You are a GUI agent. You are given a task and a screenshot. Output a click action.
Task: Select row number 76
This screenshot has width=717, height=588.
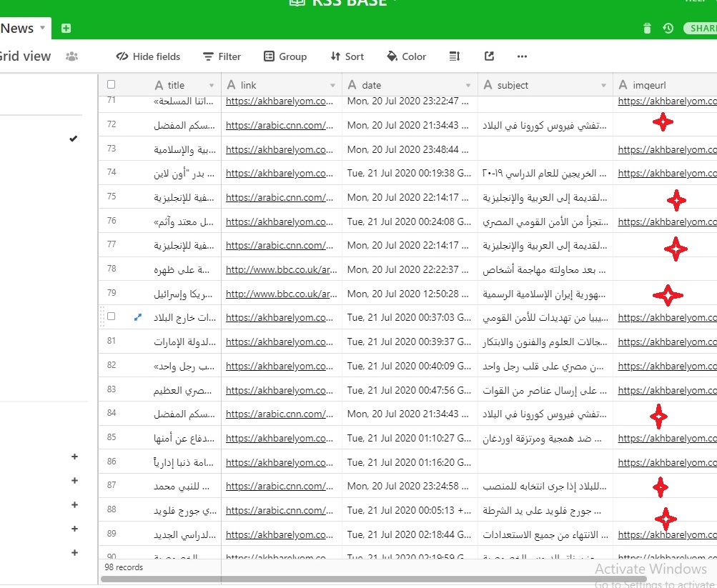tap(112, 221)
